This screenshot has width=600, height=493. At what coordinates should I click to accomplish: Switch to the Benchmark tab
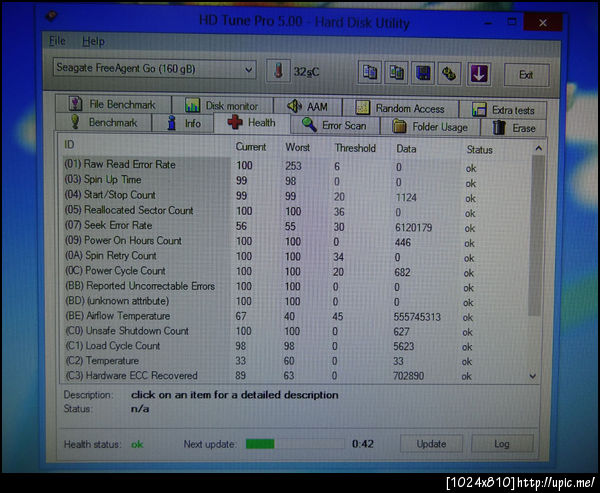(103, 122)
